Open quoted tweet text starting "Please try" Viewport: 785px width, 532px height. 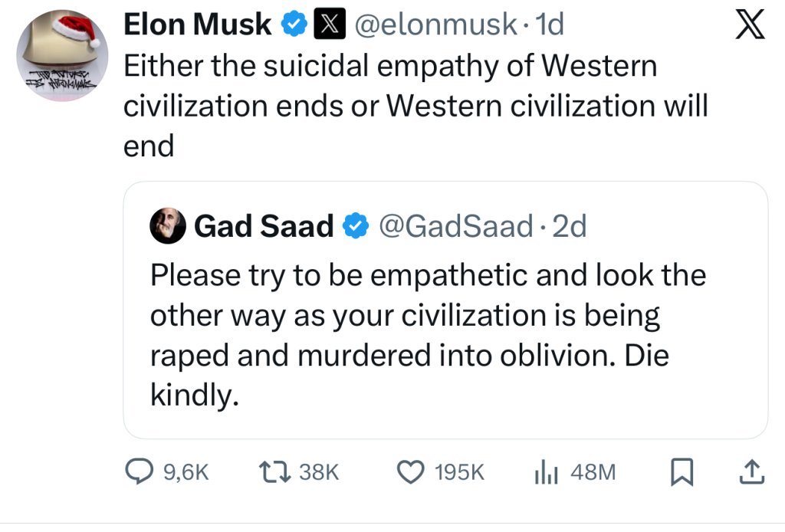[427, 333]
